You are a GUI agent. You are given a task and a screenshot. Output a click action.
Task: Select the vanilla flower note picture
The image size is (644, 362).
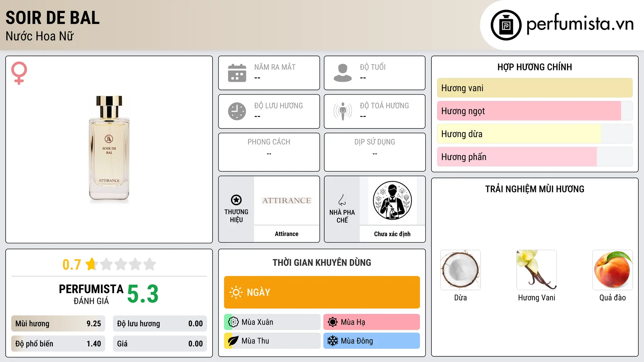point(537,270)
